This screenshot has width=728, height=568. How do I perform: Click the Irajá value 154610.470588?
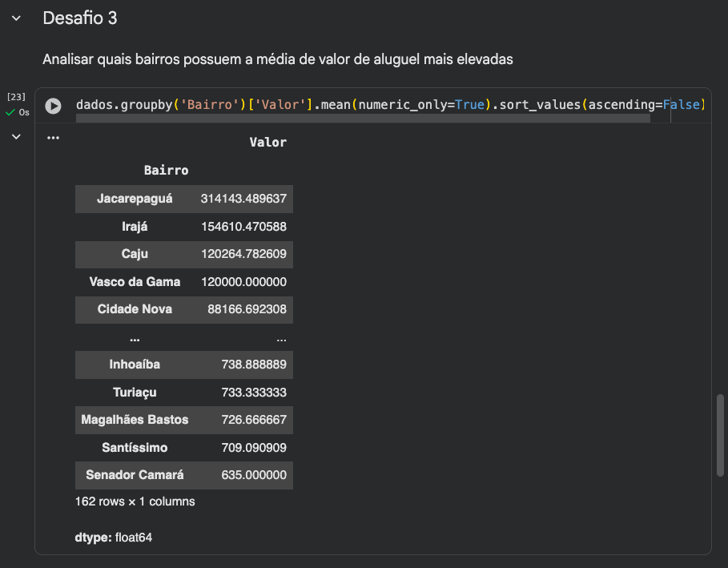[243, 227]
